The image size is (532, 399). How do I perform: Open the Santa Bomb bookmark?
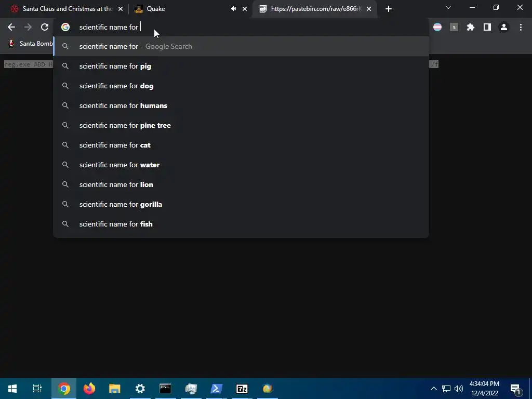[31, 44]
